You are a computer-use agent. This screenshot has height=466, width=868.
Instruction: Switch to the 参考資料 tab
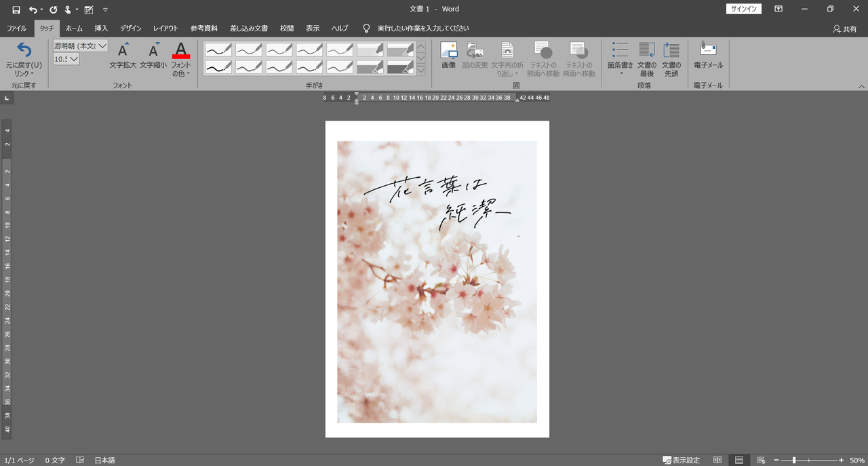click(x=204, y=28)
